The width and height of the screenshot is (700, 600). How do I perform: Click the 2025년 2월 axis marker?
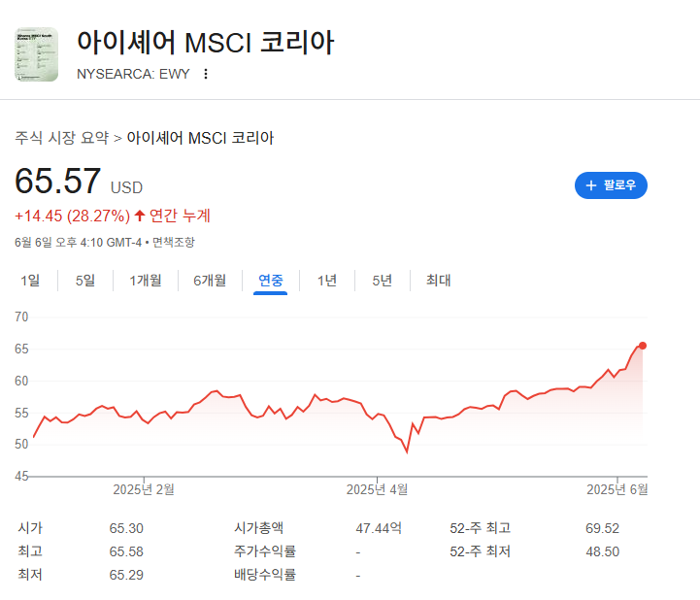pyautogui.click(x=144, y=489)
